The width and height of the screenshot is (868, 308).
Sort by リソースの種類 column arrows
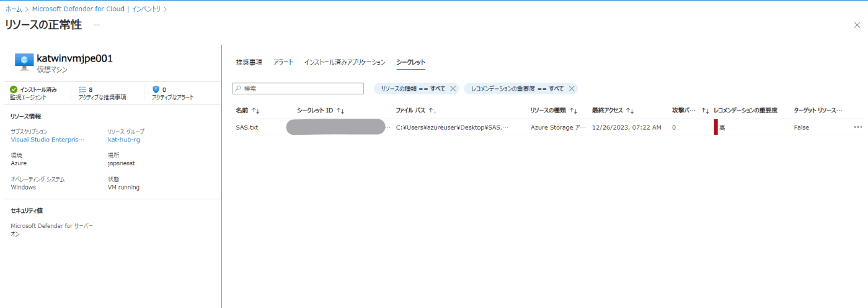pos(573,111)
